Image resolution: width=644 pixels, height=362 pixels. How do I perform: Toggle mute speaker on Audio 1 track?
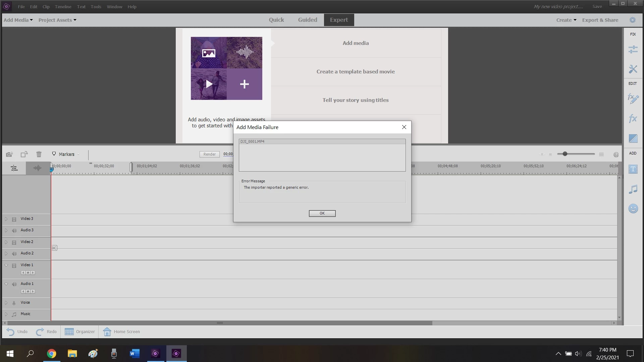[14, 284]
